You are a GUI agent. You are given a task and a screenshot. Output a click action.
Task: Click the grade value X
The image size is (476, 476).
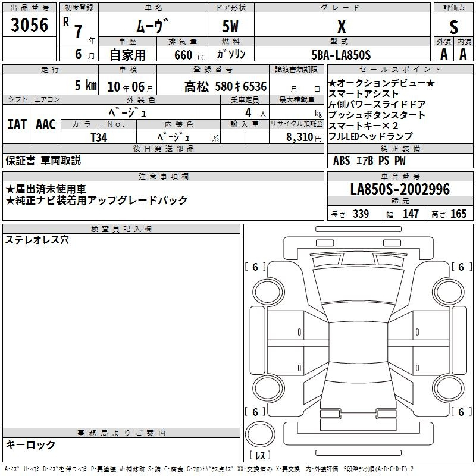pos(341,26)
